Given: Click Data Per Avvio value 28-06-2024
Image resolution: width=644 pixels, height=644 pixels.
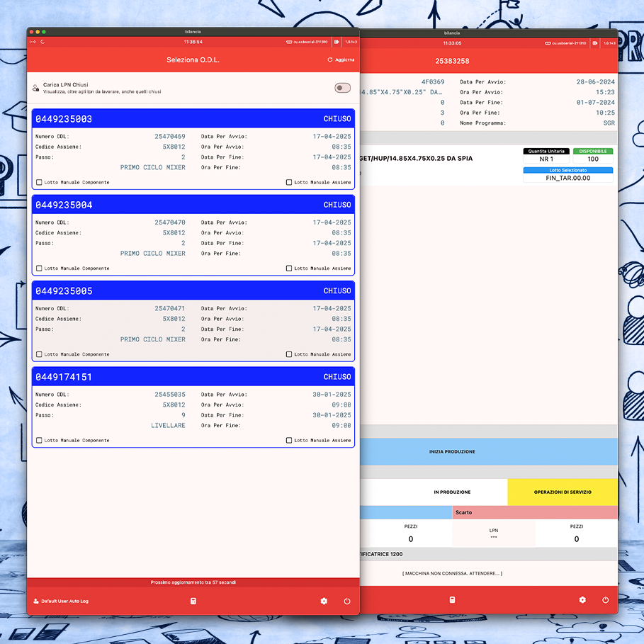Looking at the screenshot, I should pyautogui.click(x=596, y=81).
